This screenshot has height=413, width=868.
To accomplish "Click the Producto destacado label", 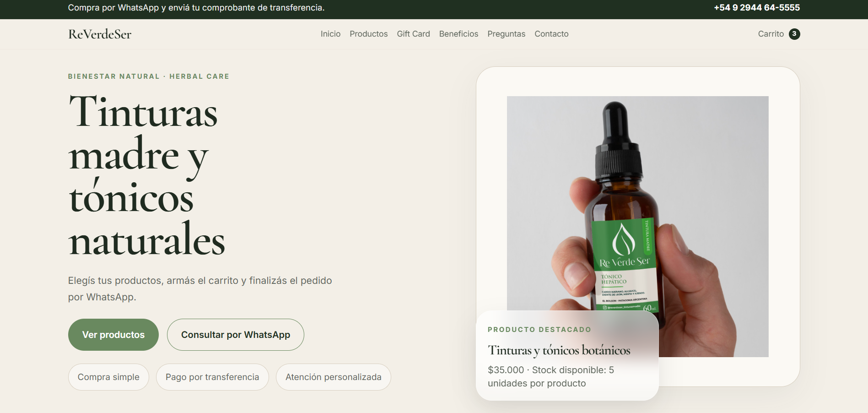I will point(539,330).
